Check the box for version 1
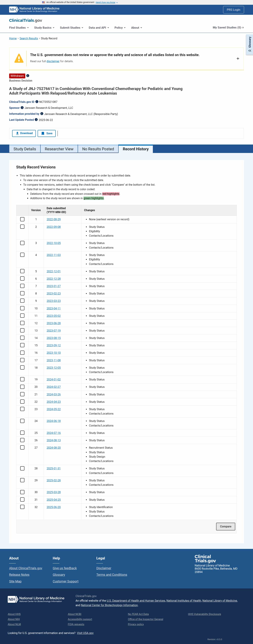Image resolution: width=253 pixels, height=644 pixels. point(22,219)
